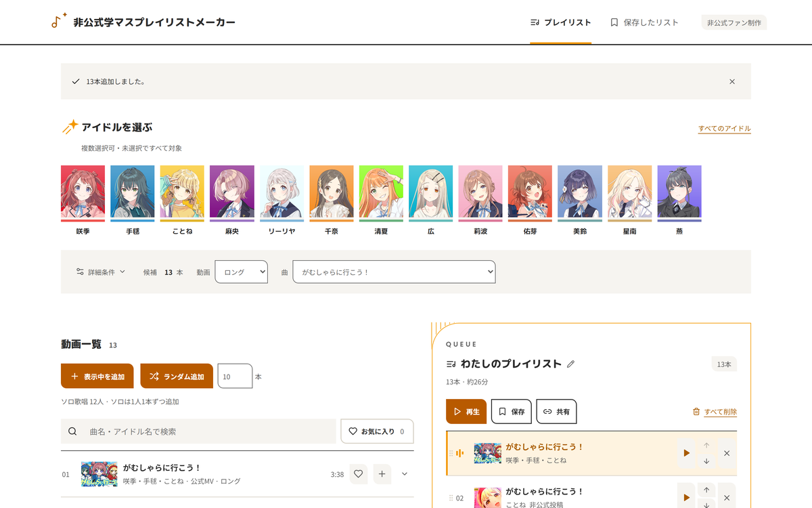
Task: Expand the 詳細条件 filter options
Action: [101, 272]
